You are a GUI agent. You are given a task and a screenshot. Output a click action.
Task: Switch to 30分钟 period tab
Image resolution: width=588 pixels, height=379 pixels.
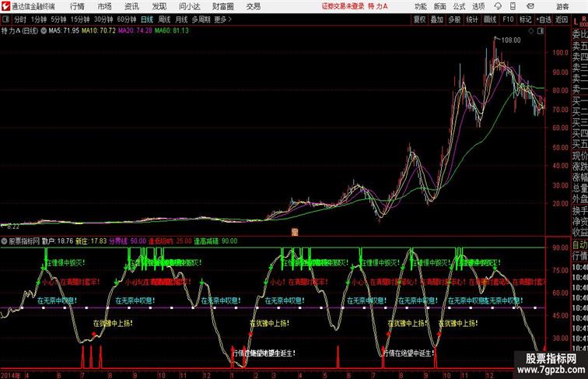[103, 19]
